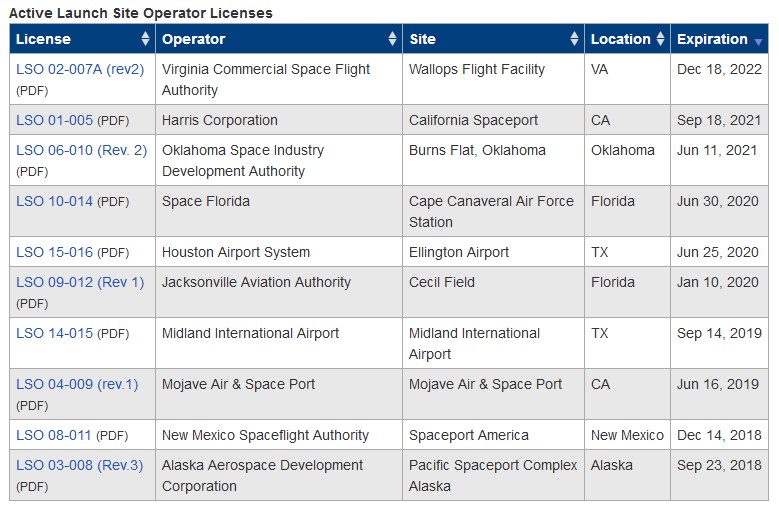Click the Site column header text
779x506 pixels.
tap(422, 39)
